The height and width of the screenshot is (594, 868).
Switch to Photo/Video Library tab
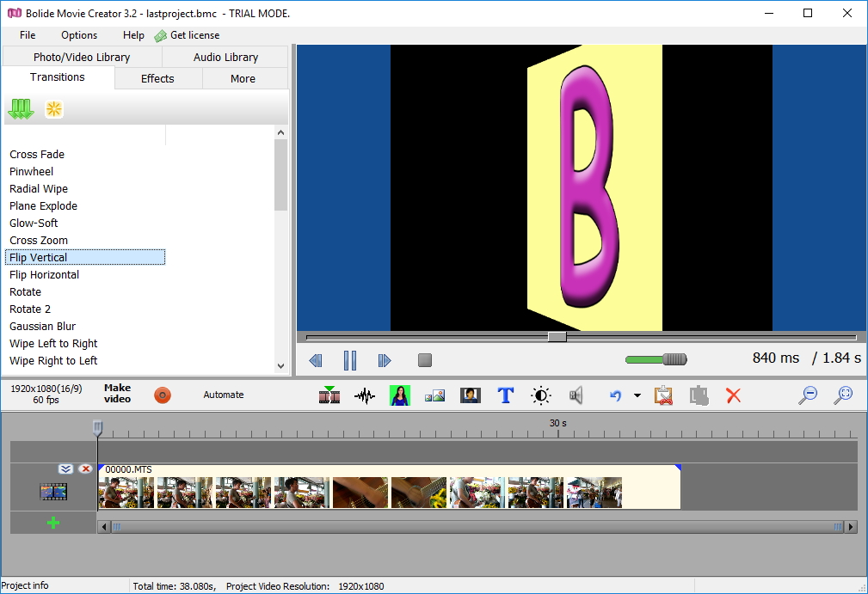tap(82, 57)
